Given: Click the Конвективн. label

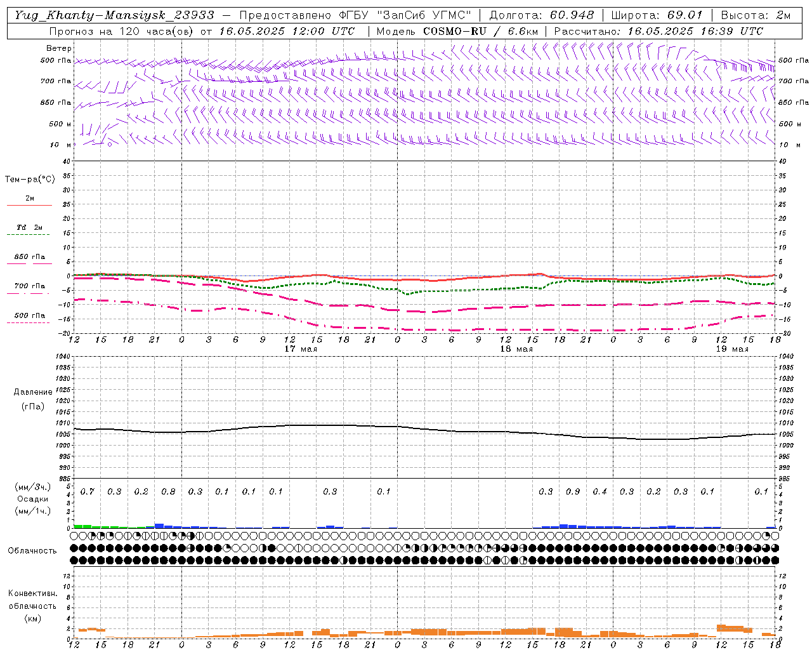Looking at the screenshot, I should pyautogui.click(x=32, y=594).
